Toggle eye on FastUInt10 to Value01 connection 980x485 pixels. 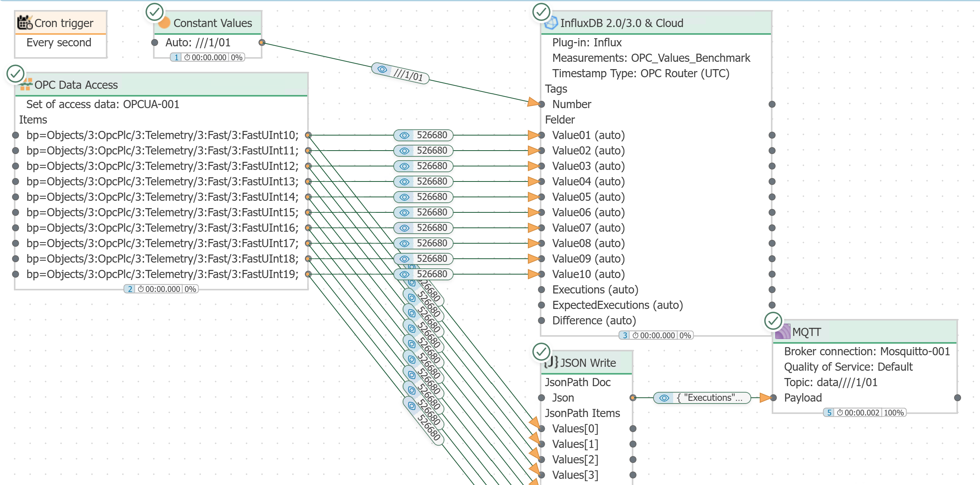pos(404,135)
